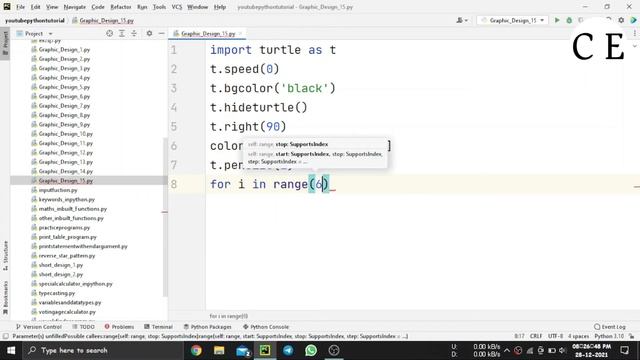The width and height of the screenshot is (640, 360).
Task: Open the VCS menu
Action: 177,7
